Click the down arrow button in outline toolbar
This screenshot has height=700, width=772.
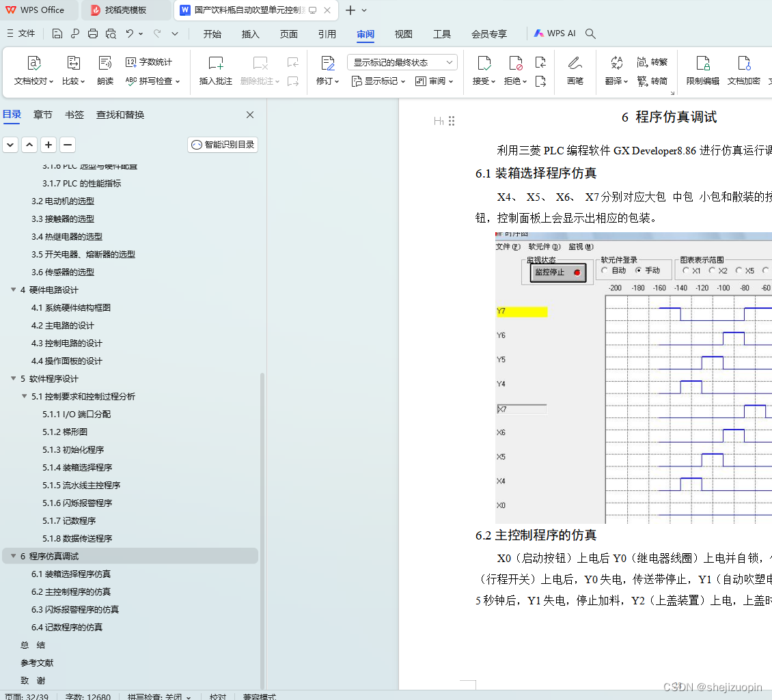10,145
